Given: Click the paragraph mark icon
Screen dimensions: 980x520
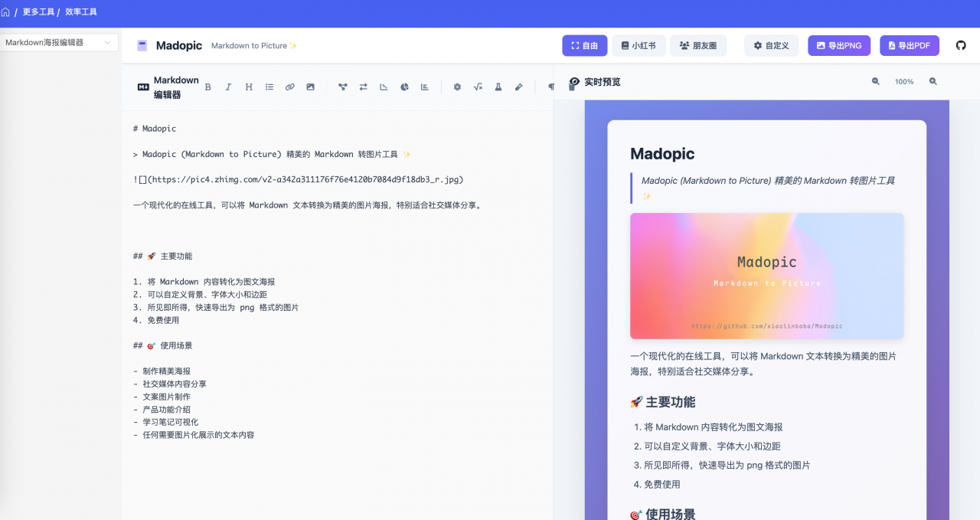Looking at the screenshot, I should pos(550,87).
